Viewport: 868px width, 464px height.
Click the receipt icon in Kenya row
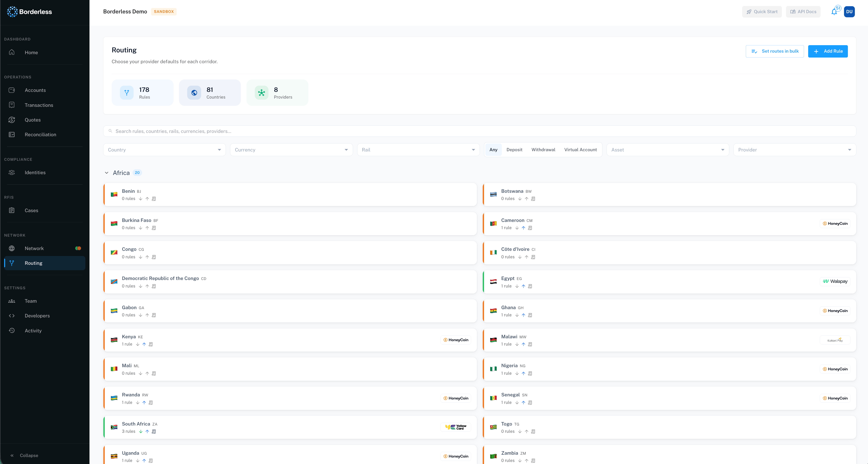click(151, 344)
